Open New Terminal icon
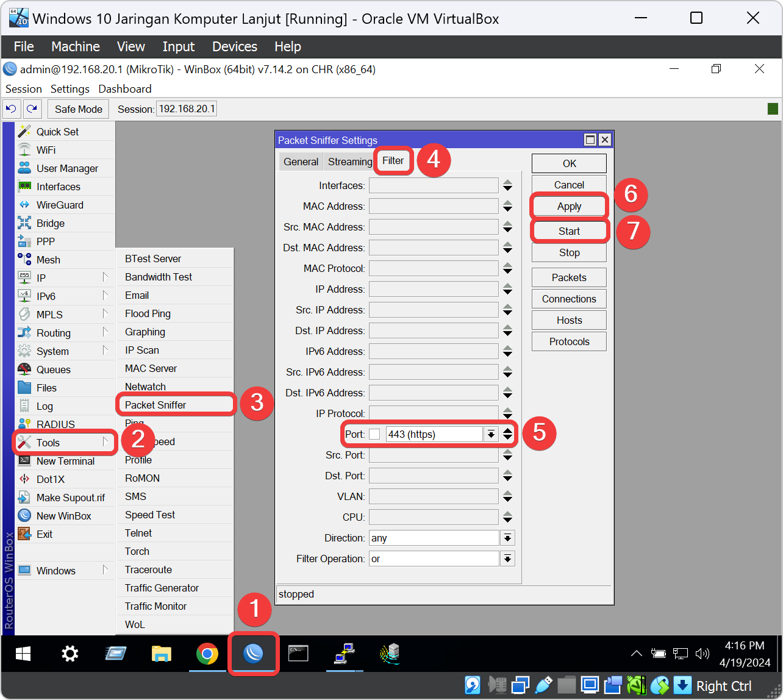Viewport: 783px width, 700px height. click(24, 460)
